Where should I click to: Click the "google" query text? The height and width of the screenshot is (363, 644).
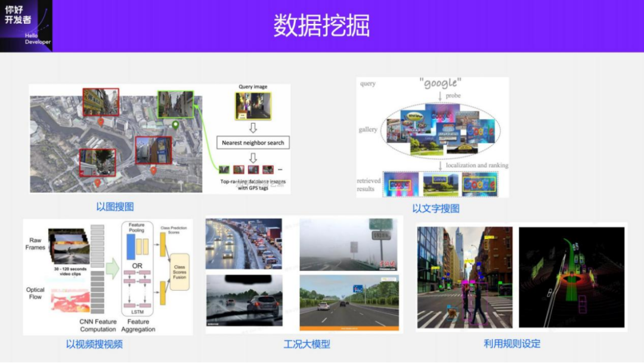pos(440,84)
